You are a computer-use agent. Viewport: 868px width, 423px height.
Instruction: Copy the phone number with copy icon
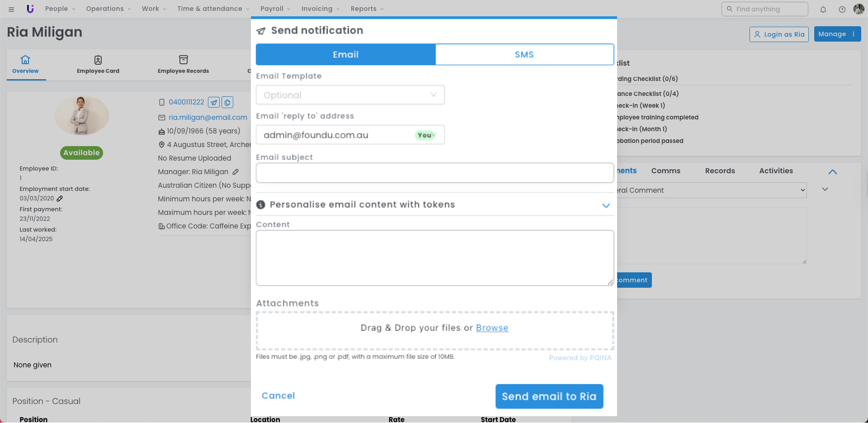(x=228, y=102)
